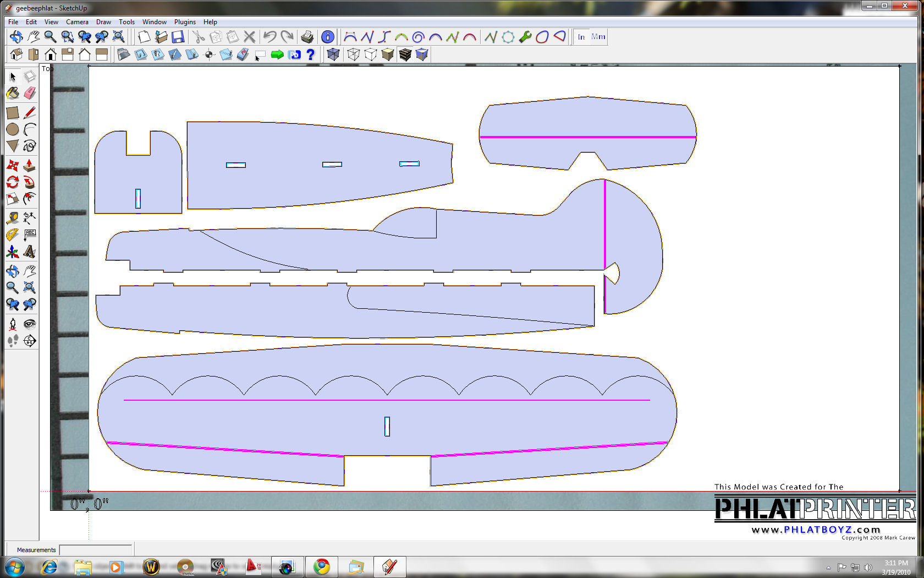Click the Measurements input box
This screenshot has width=924, height=578.
pyautogui.click(x=96, y=549)
